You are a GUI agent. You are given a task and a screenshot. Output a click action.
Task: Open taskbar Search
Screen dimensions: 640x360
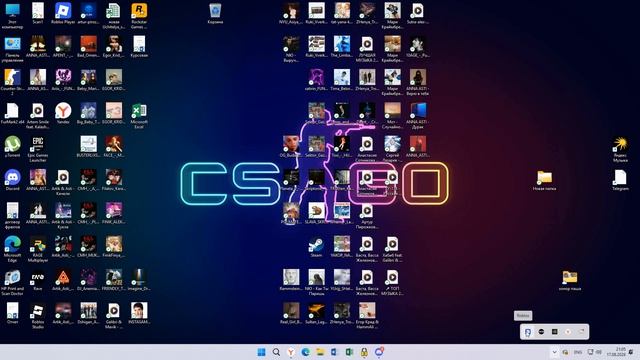click(x=276, y=352)
